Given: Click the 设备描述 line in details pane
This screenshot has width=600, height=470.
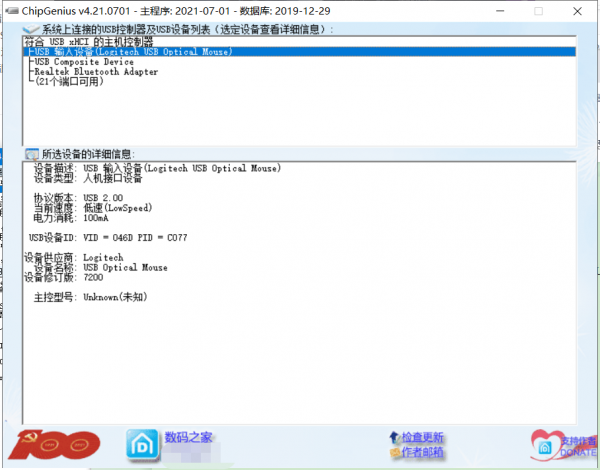Looking at the screenshot, I should coord(157,168).
